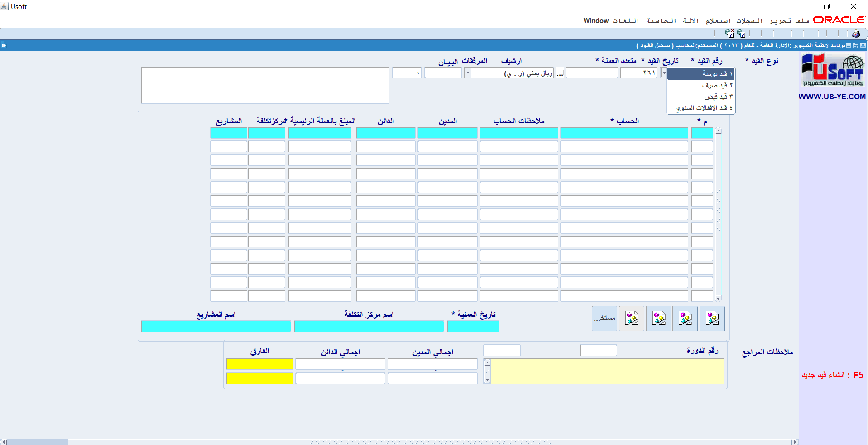Restore the inner form window
The image size is (868, 445).
[855, 45]
